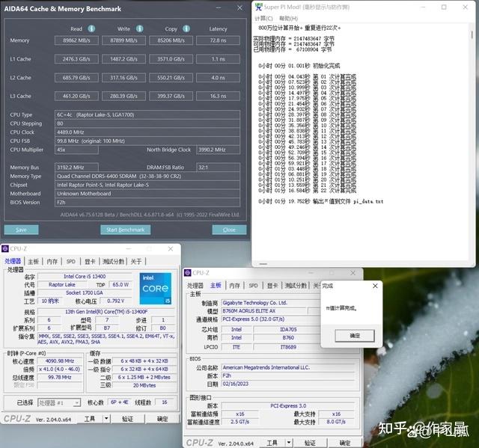The height and width of the screenshot is (448, 479).
Task: Click the Close button in AIDA64
Action: coord(229,230)
